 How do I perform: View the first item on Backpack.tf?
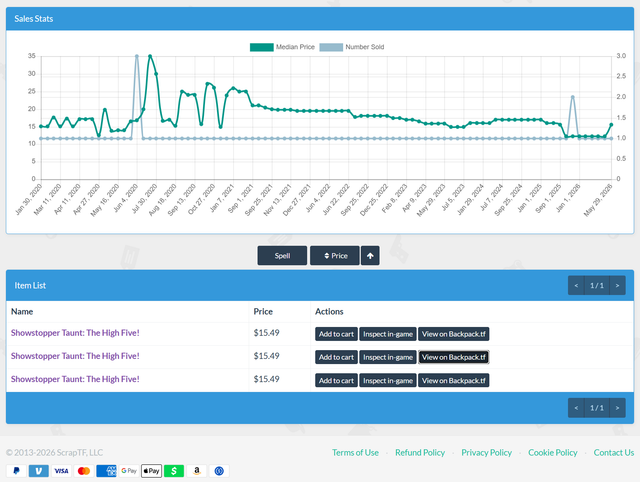point(453,334)
